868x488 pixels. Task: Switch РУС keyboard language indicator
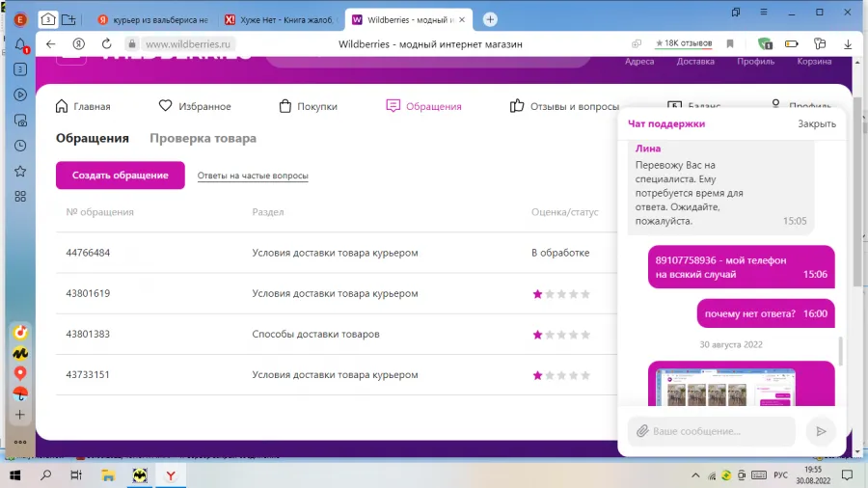tap(780, 475)
